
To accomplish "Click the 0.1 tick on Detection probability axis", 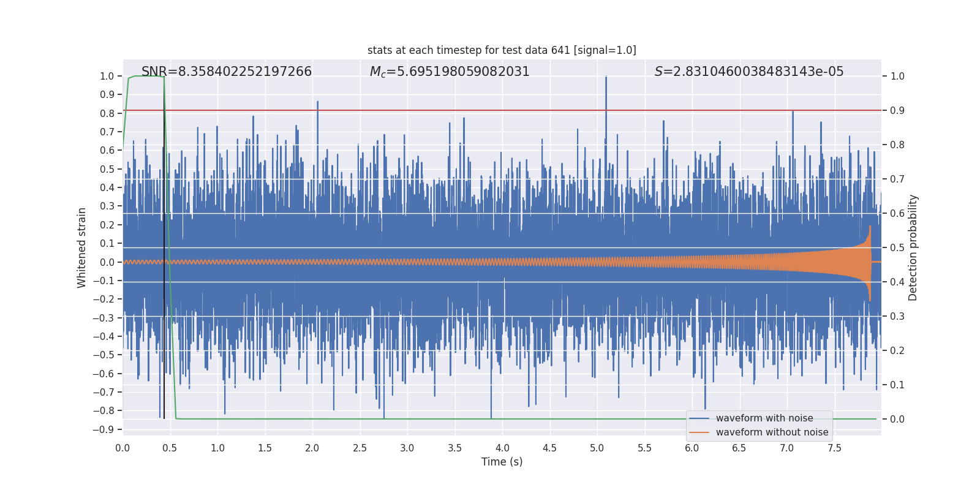I will [897, 385].
